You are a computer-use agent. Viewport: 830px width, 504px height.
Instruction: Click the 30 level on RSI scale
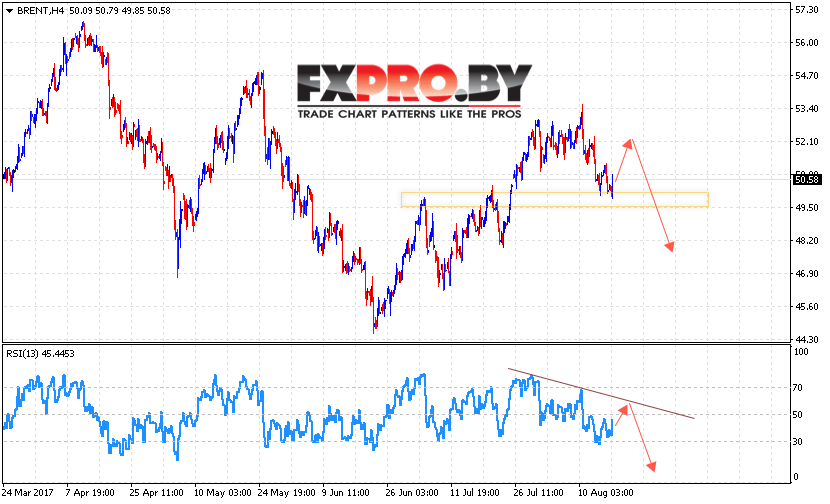coord(799,442)
